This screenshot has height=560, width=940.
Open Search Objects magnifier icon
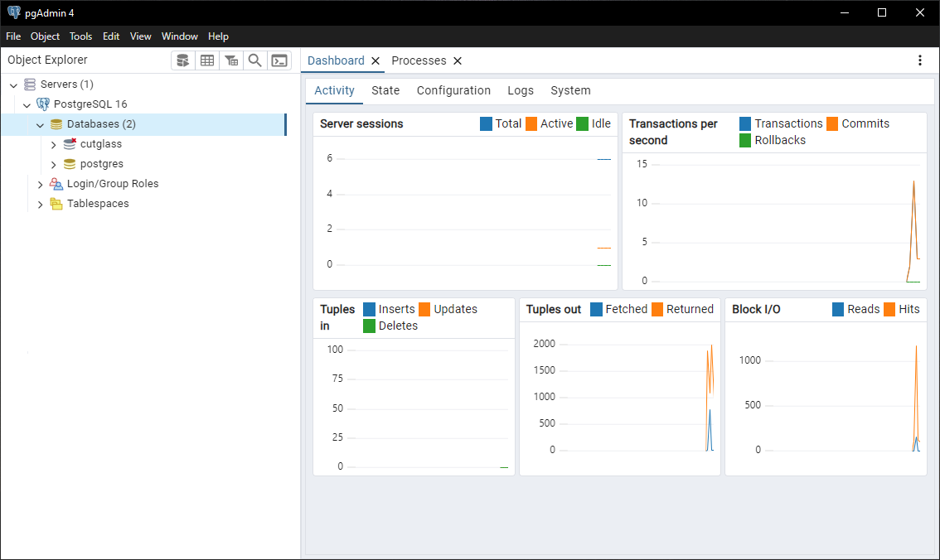click(255, 60)
